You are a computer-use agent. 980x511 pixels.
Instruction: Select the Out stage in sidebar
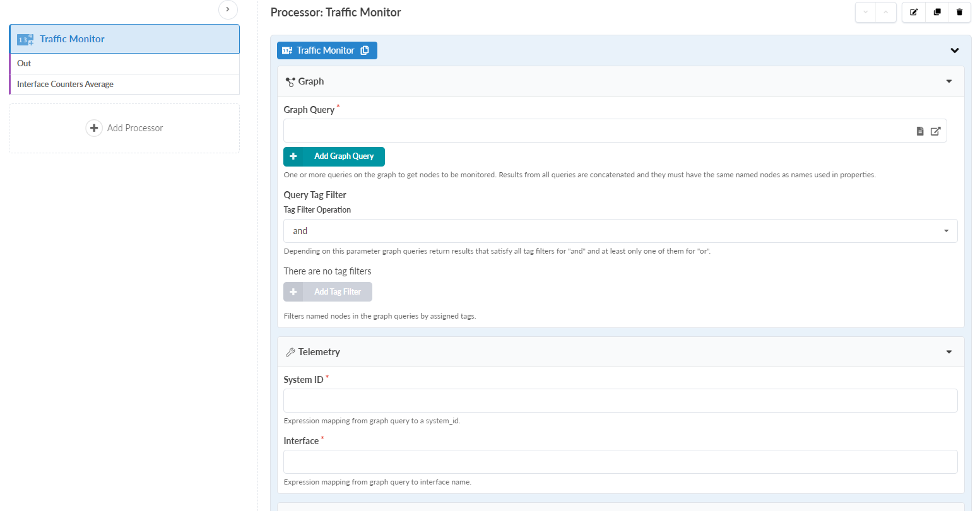(124, 64)
